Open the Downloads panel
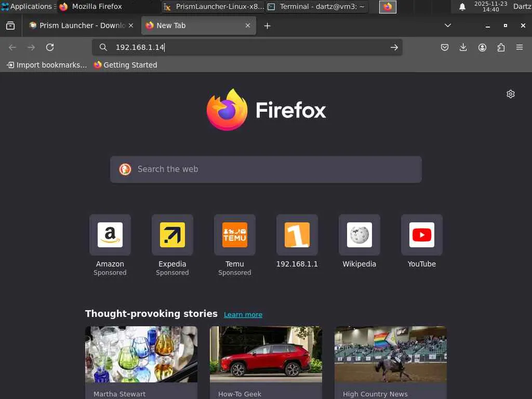Viewport: 532px width, 399px height. [x=463, y=47]
